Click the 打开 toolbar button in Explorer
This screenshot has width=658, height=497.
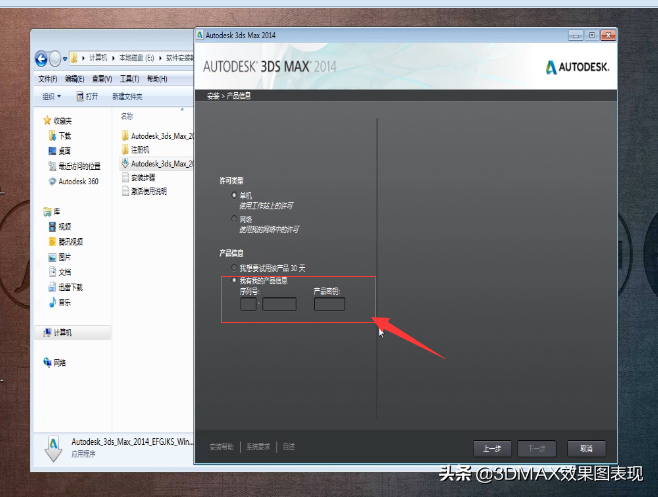87,97
